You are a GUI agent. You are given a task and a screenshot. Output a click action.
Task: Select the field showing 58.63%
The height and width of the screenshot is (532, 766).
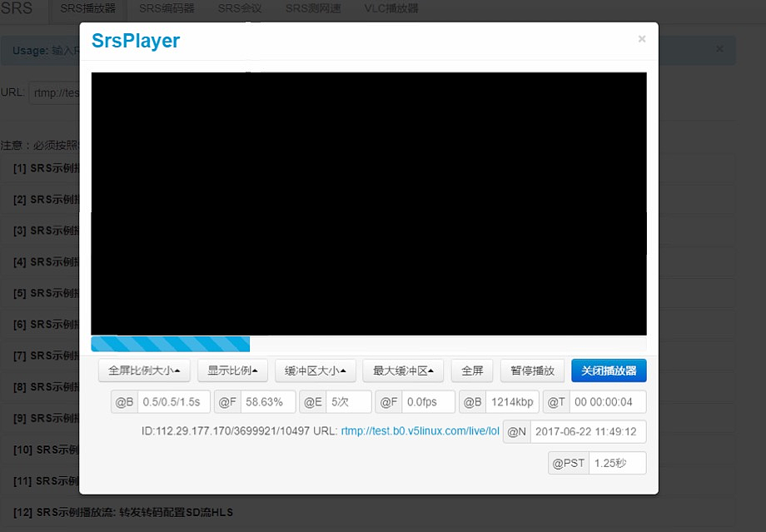coord(267,402)
